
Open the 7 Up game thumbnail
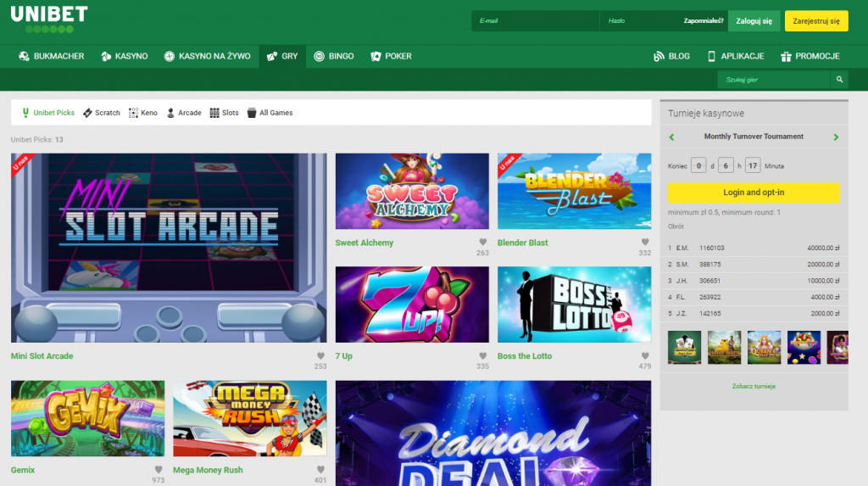point(412,304)
